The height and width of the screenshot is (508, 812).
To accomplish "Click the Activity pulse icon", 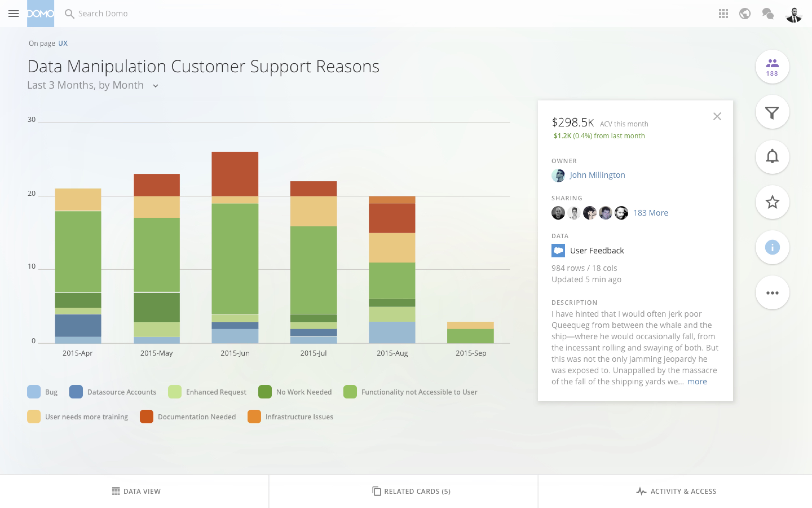I will tap(641, 491).
